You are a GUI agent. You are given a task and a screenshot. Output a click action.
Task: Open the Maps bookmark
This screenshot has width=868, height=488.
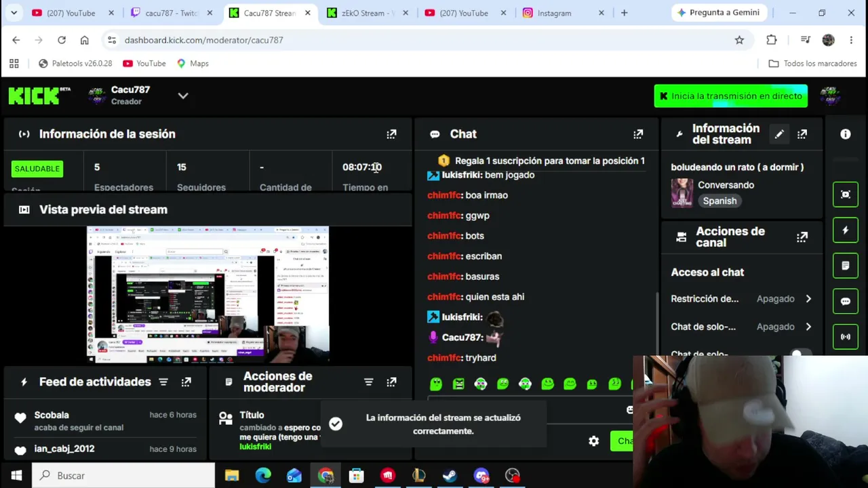click(192, 64)
